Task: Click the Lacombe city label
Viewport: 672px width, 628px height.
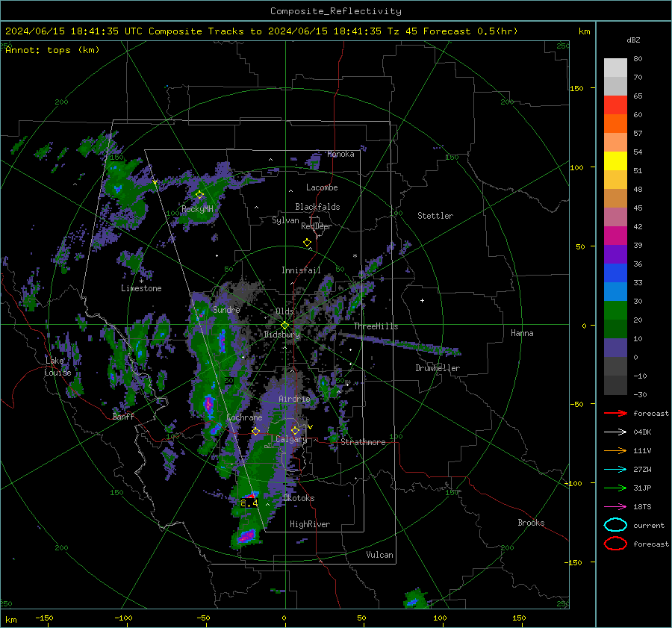Action: pos(322,187)
